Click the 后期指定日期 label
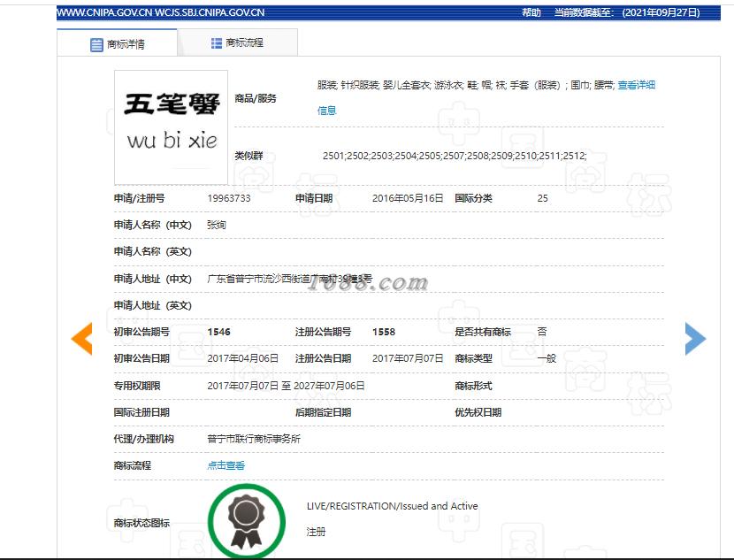This screenshot has height=560, width=734. [x=323, y=412]
